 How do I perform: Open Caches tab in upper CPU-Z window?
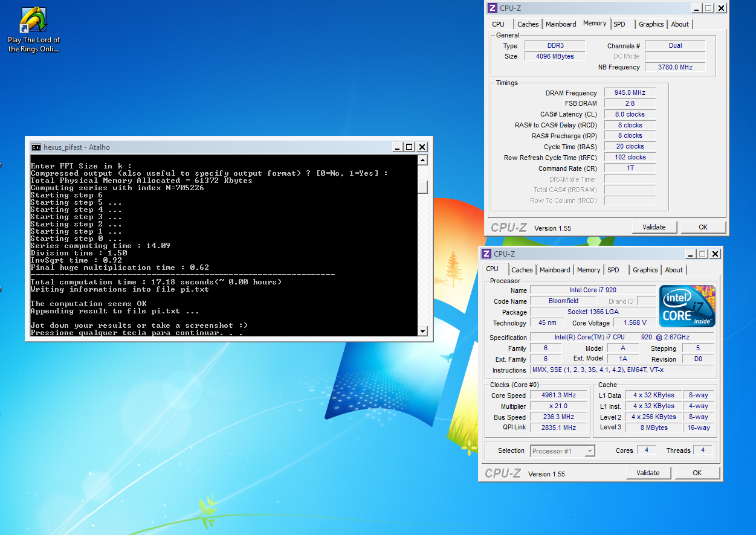point(528,24)
